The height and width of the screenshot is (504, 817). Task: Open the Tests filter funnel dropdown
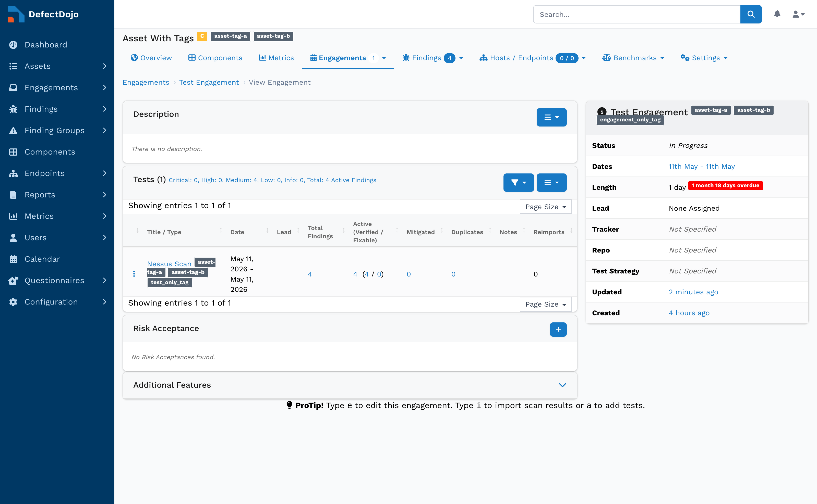coord(519,183)
